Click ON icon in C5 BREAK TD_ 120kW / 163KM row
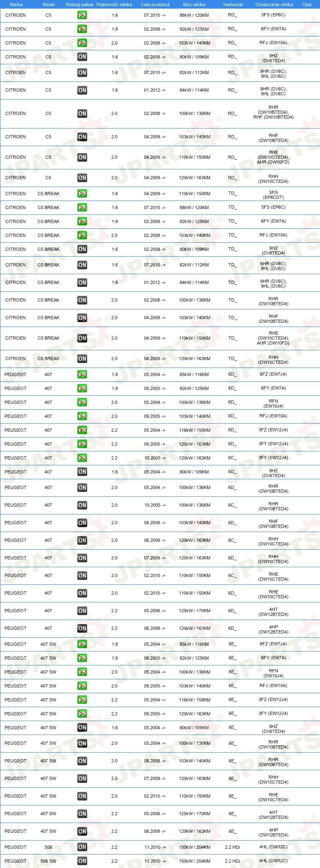This screenshot has height=868, width=320. click(x=82, y=358)
